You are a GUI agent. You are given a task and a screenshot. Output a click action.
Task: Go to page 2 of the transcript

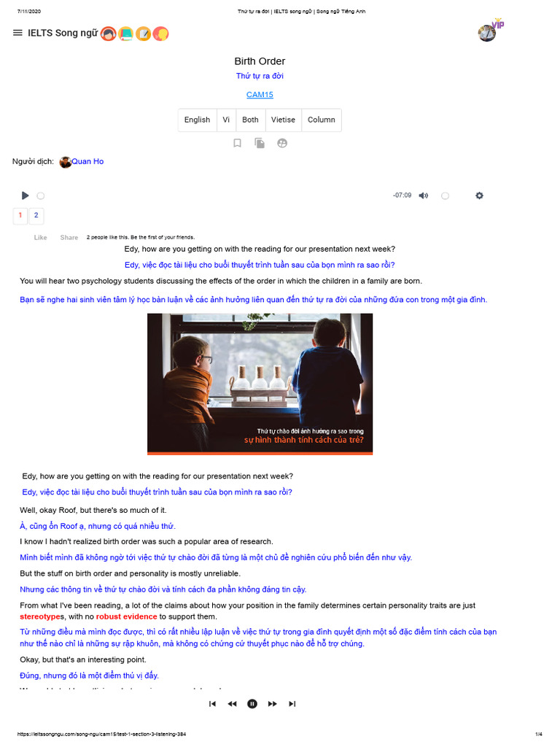tap(36, 215)
